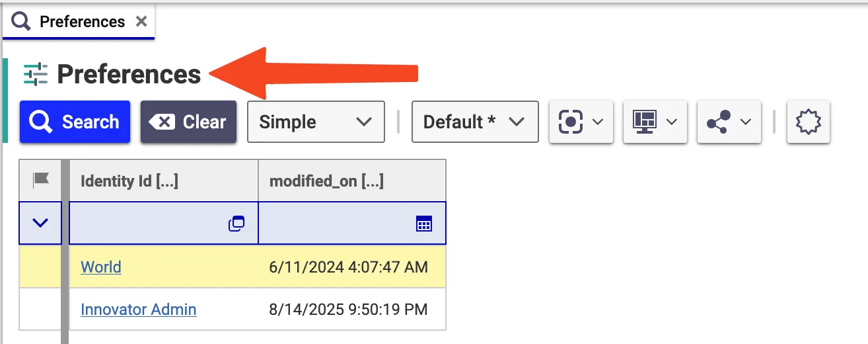Sort by the modified_on column header
868x344 pixels.
(x=352, y=181)
